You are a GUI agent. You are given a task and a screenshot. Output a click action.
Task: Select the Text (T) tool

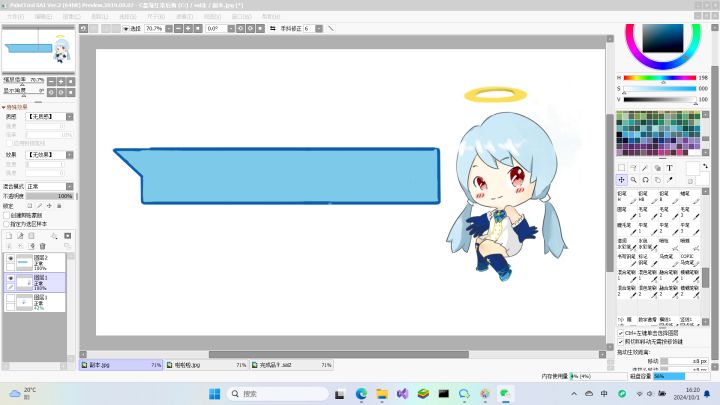pyautogui.click(x=669, y=168)
